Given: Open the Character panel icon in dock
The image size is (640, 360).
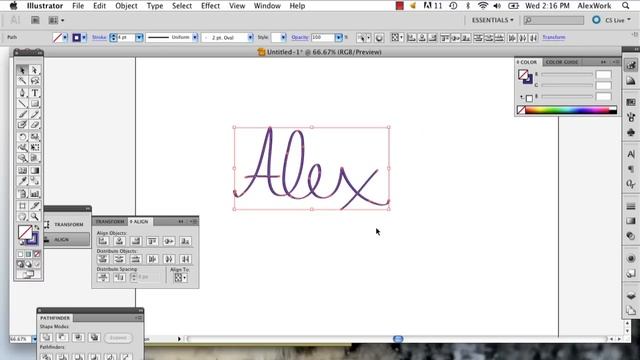Looking at the screenshot, I should coord(631,154).
